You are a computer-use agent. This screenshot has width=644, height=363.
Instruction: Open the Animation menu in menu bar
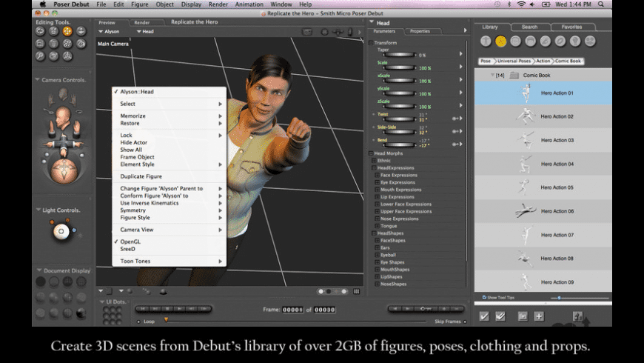click(249, 4)
